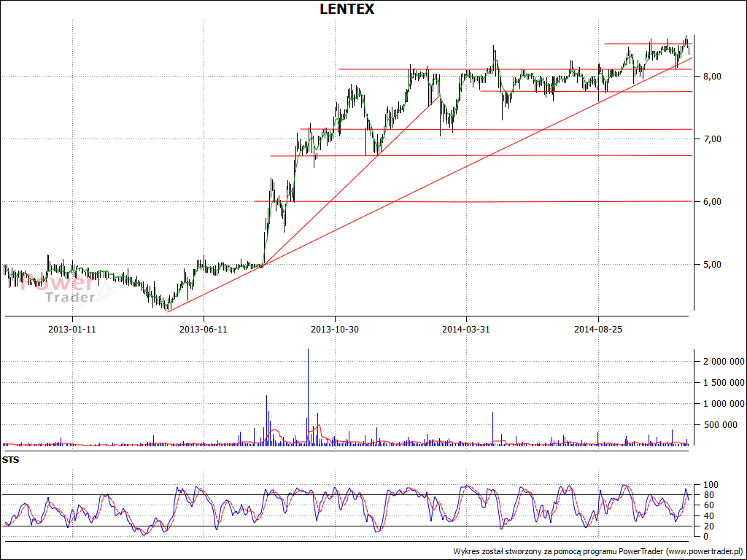Image resolution: width=747 pixels, height=560 pixels.
Task: Select the 2013-06-11 date label
Action: 204,329
